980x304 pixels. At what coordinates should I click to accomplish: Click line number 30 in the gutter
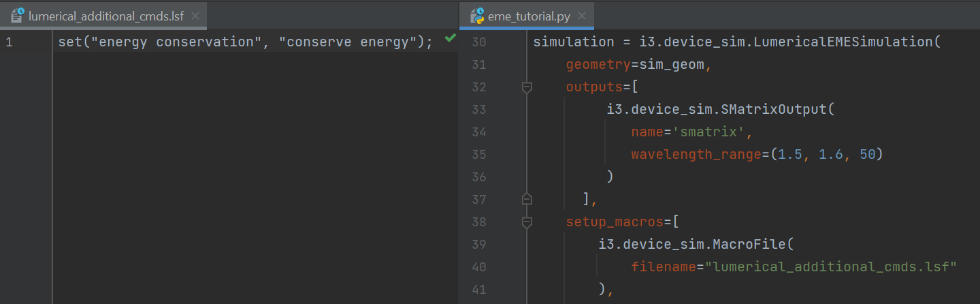tap(478, 42)
